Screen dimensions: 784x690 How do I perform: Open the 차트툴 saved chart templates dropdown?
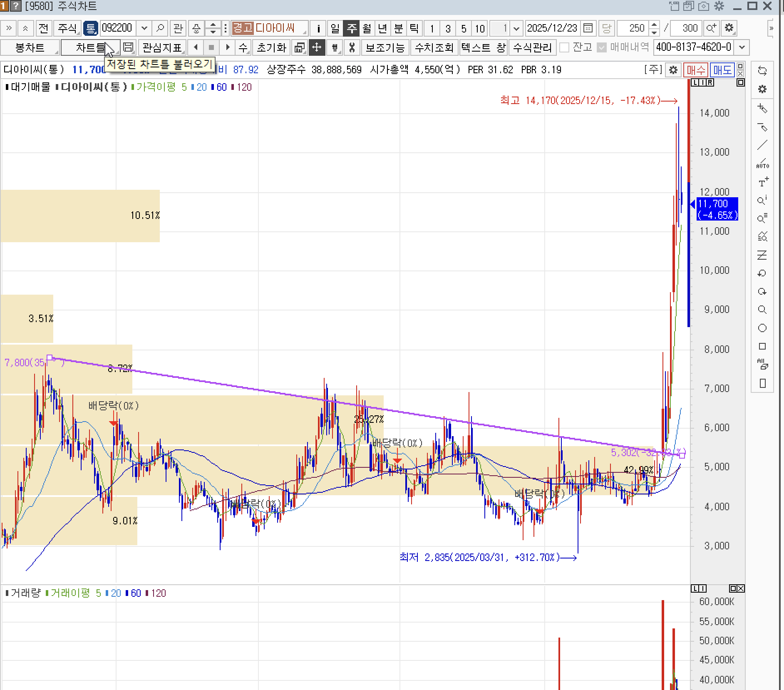(x=90, y=47)
